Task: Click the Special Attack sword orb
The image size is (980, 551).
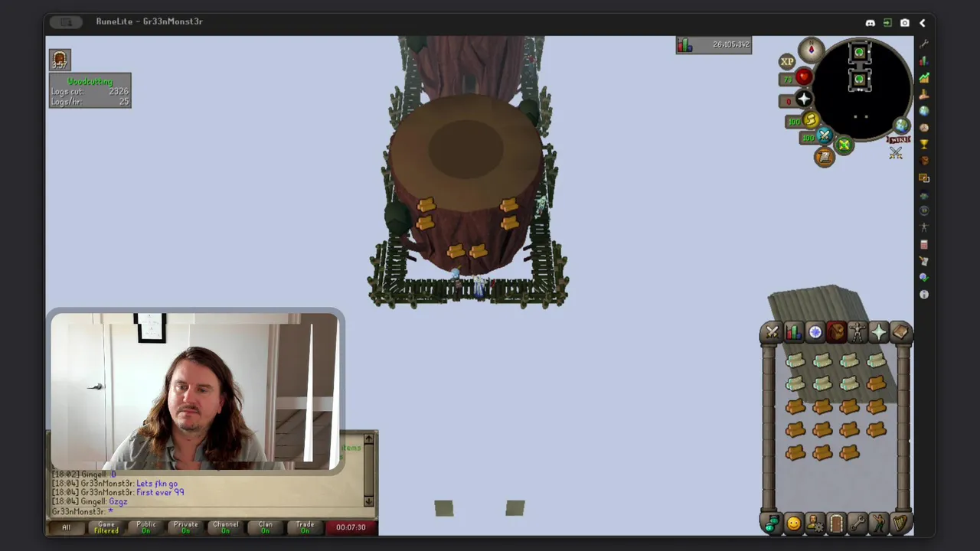Action: click(x=824, y=136)
